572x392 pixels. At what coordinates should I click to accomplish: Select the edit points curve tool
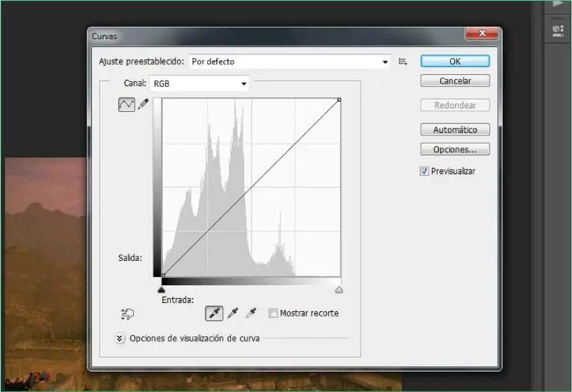127,104
